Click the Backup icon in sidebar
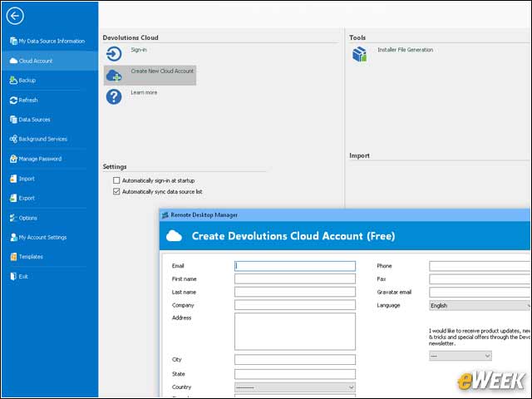 click(x=13, y=81)
